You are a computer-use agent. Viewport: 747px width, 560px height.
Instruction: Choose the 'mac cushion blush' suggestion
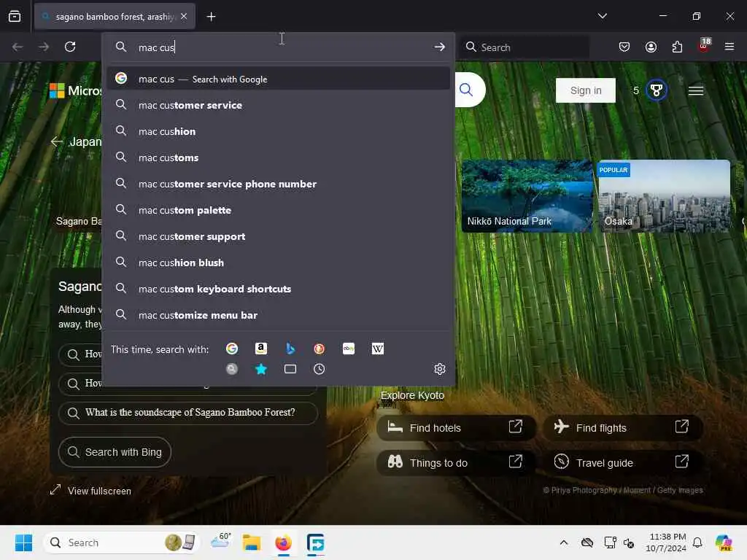pos(278,262)
